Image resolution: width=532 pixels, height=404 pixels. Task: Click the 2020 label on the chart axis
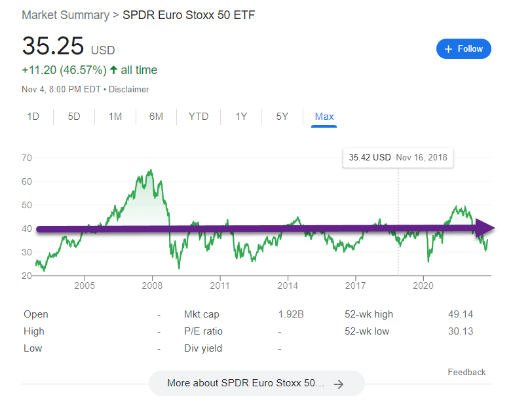tap(423, 285)
